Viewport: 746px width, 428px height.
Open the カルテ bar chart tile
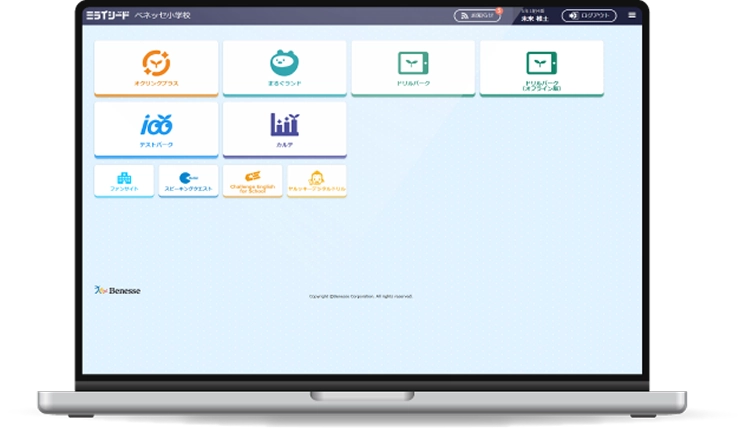point(284,129)
